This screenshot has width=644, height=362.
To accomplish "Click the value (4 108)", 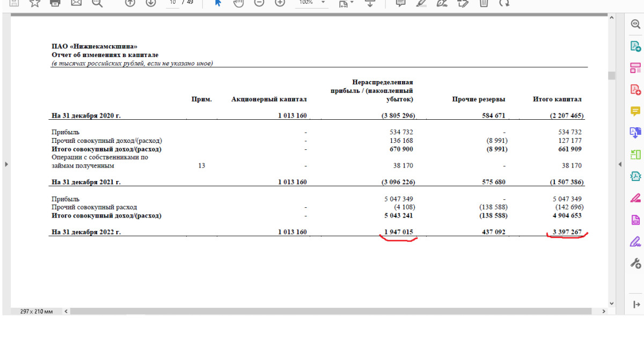I will [x=405, y=207].
